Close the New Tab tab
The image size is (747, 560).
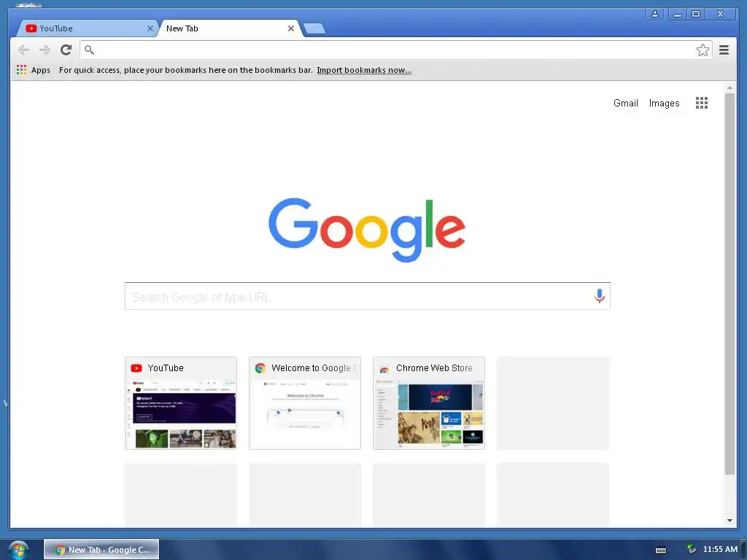click(x=290, y=28)
